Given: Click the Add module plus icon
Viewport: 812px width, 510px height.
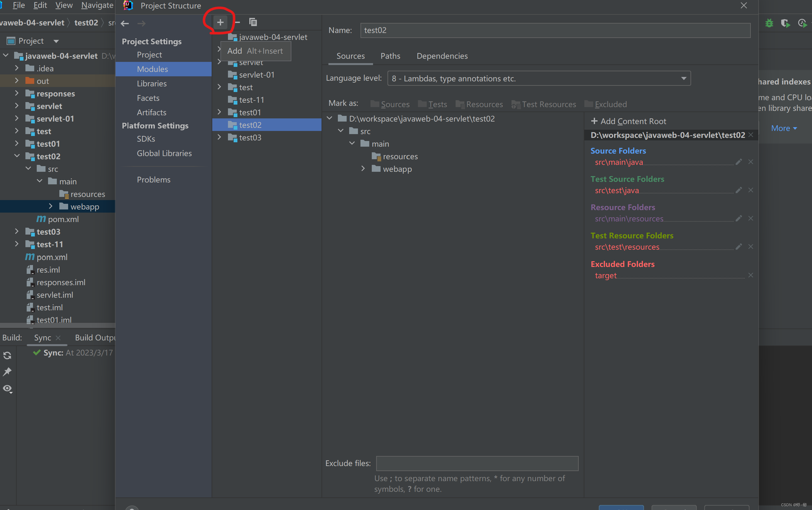Looking at the screenshot, I should click(x=220, y=23).
